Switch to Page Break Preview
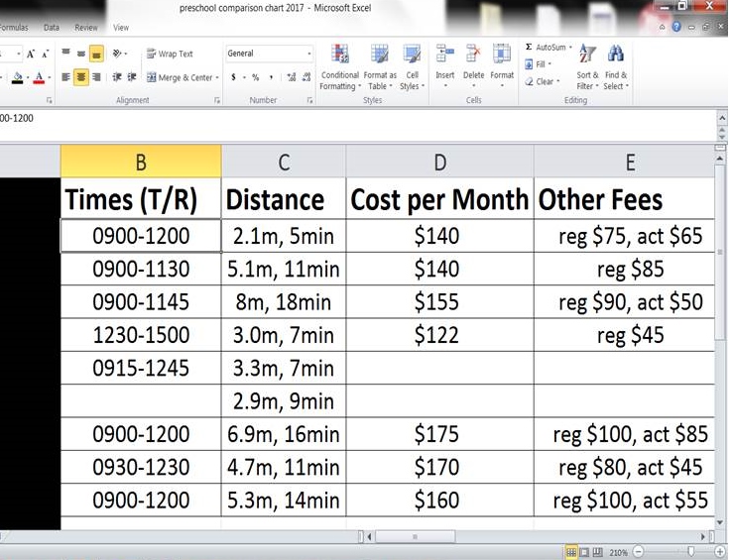The image size is (732, 560). pyautogui.click(x=597, y=552)
